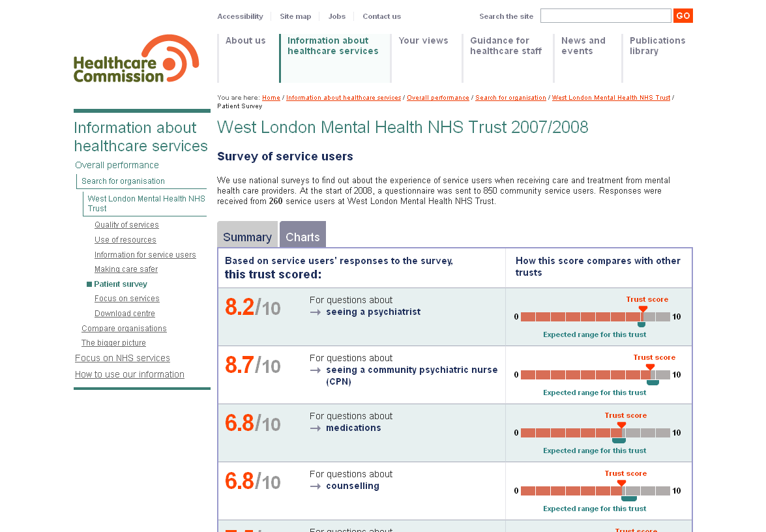The image size is (766, 532).
Task: Open the Accessibility link
Action: coord(240,16)
